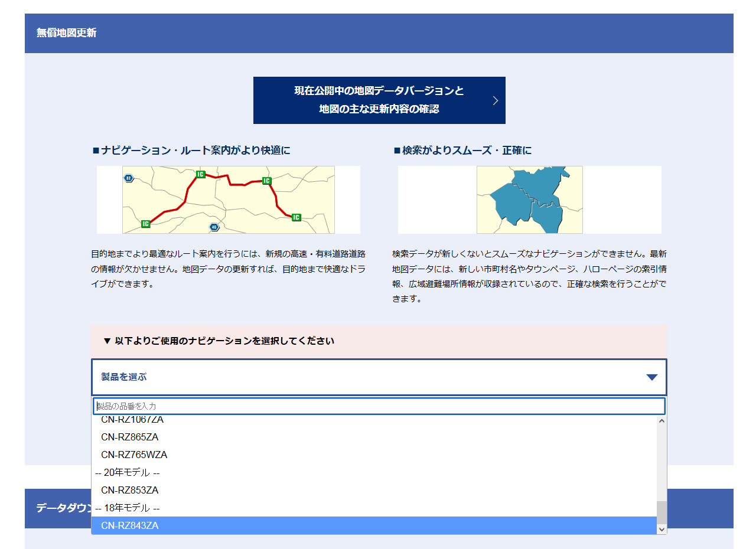Click the 検索がよりスムーズ・正確に heading
This screenshot has height=549, width=756.
(462, 151)
